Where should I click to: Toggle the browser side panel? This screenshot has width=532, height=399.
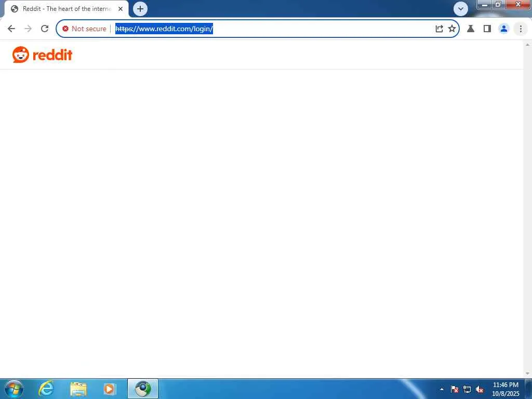point(487,29)
